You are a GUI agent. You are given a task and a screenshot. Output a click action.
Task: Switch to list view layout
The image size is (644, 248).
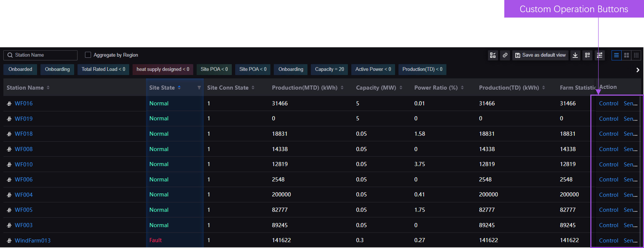[x=616, y=55]
